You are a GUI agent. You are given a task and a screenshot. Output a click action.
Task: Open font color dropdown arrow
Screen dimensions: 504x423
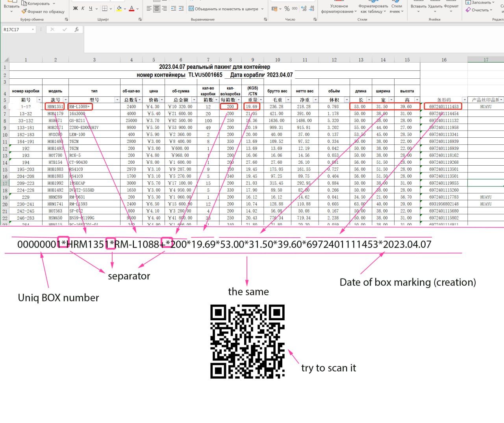pos(137,9)
